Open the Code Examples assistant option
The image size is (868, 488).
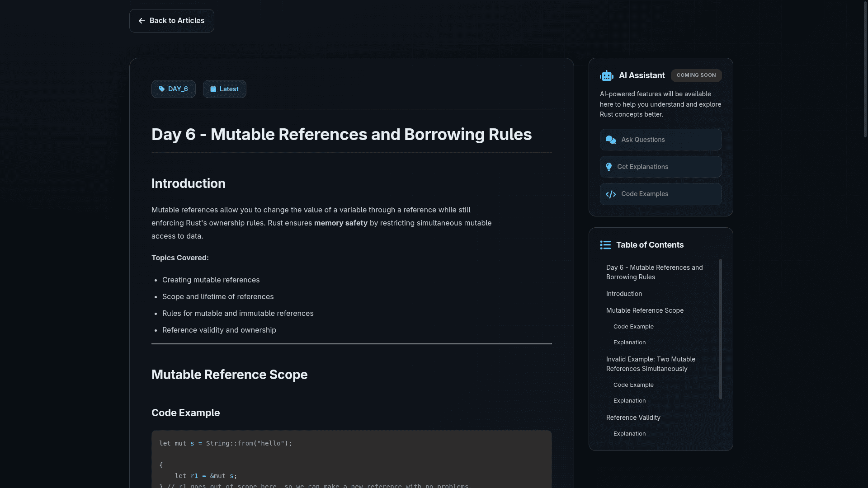pyautogui.click(x=660, y=194)
